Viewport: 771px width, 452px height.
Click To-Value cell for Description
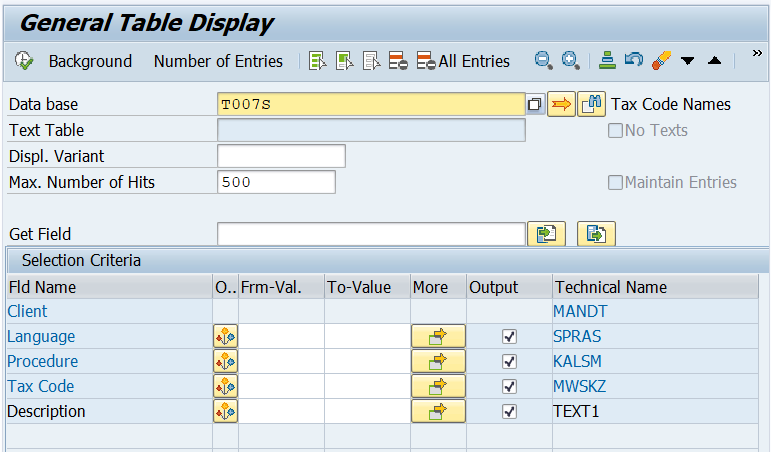(367, 411)
